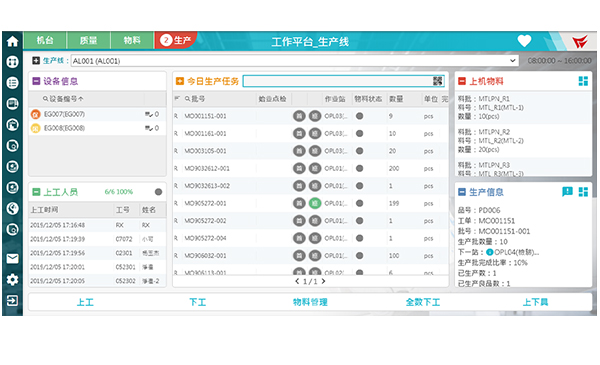This screenshot has width=600, height=365.
Task: Click material lot MTLPN_R2 entry
Action: pyautogui.click(x=523, y=141)
